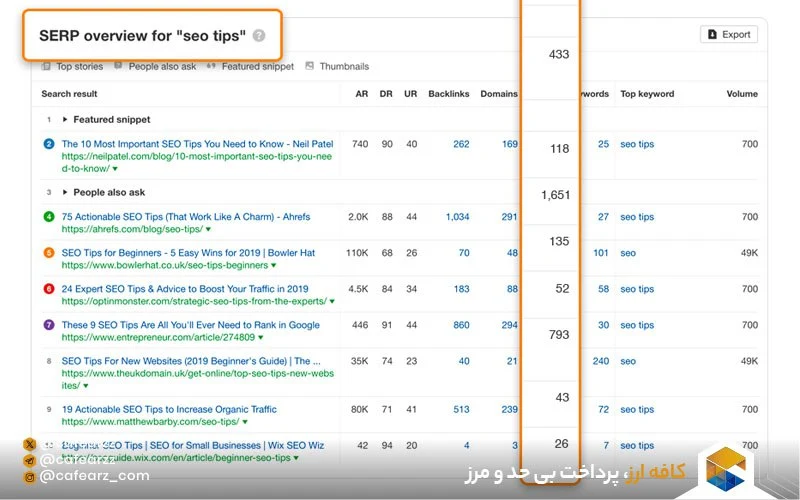The height and width of the screenshot is (500, 800).
Task: Open '24 Expert SEO Tips & Advice' title link
Action: (x=185, y=289)
